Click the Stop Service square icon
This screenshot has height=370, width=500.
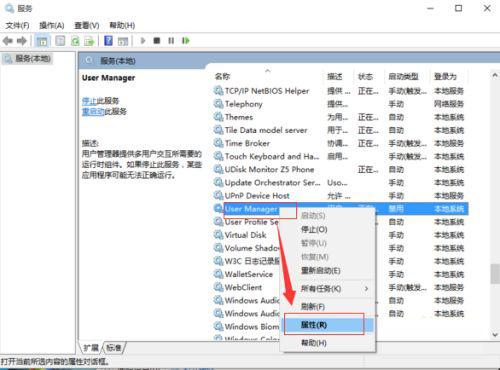pos(157,41)
